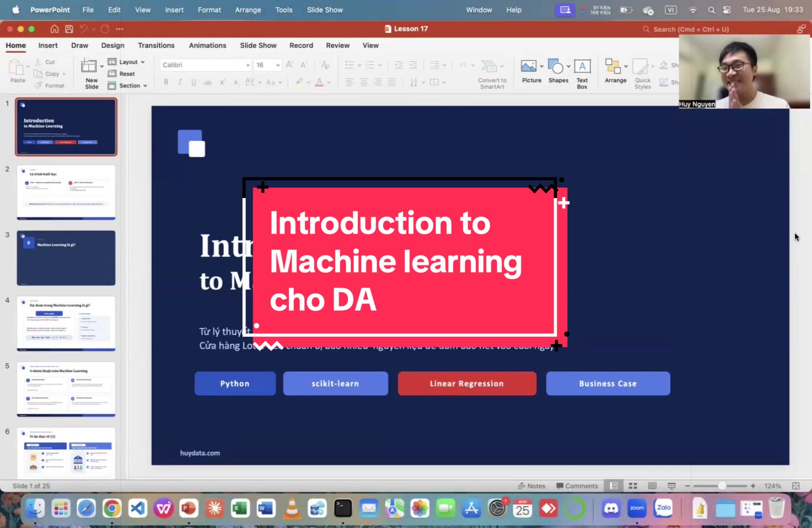The image size is (812, 528).
Task: Click the share icon in the title bar
Action: 801,29
